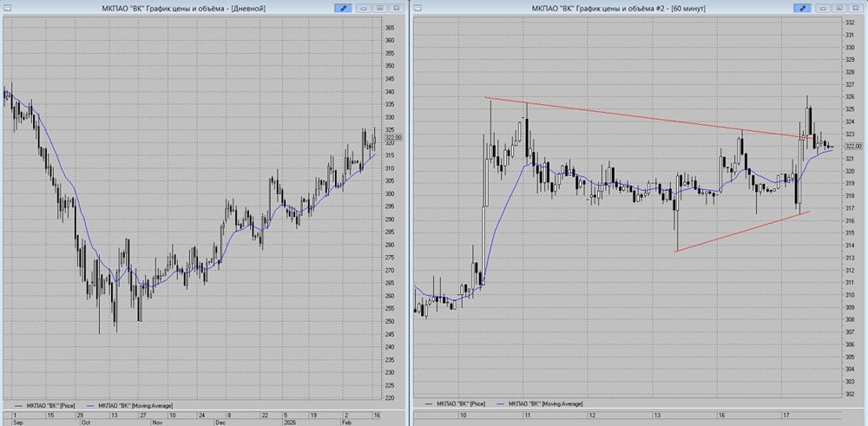Select the lower red ascending trendline

(x=742, y=232)
